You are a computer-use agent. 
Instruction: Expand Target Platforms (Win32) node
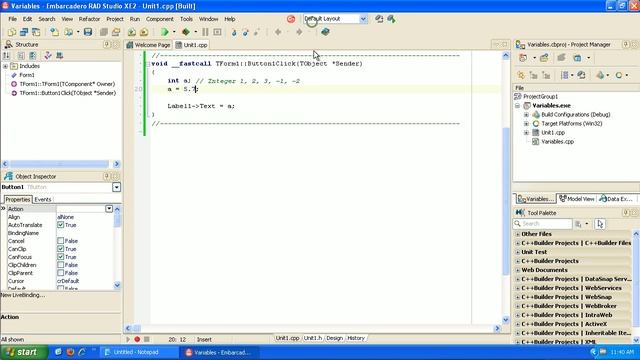tap(526, 124)
